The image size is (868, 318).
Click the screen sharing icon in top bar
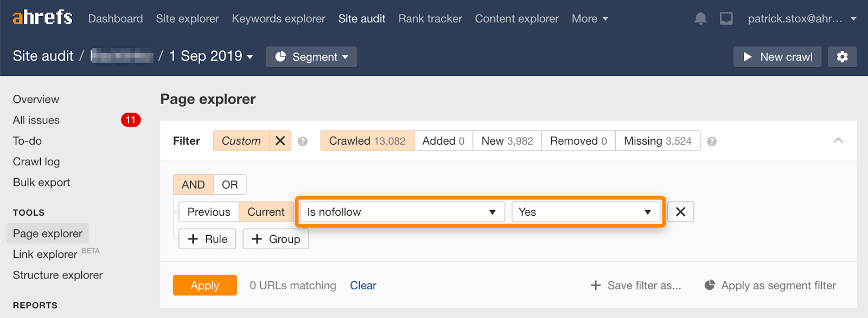(x=725, y=18)
